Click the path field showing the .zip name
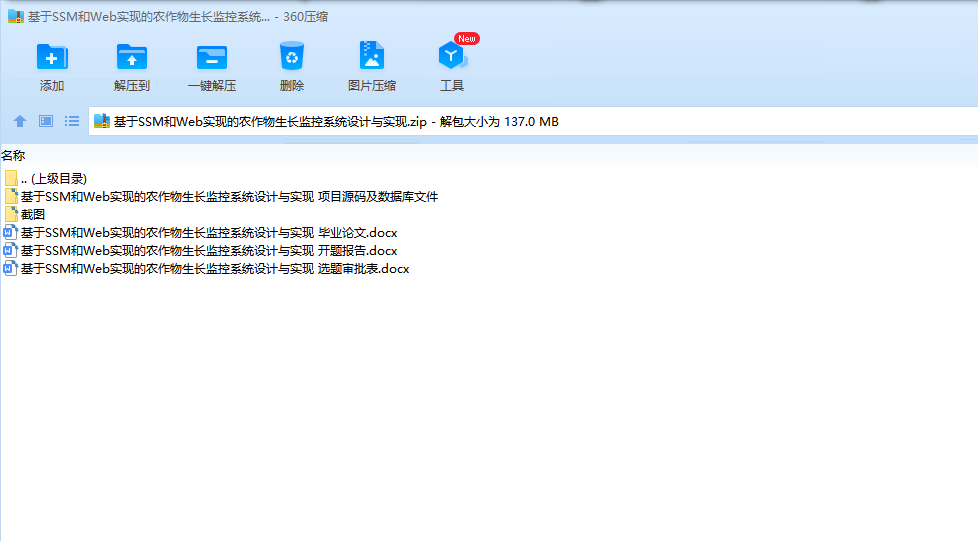Image resolution: width=978 pixels, height=541 pixels. [x=533, y=121]
